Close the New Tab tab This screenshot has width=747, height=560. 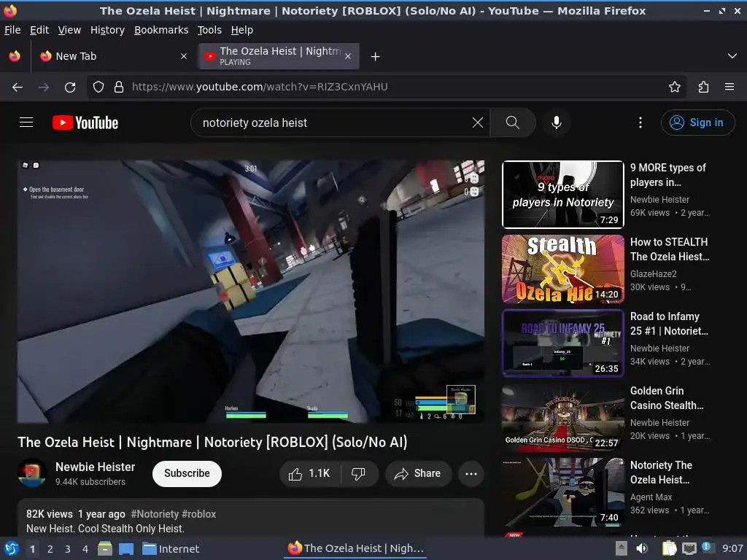point(183,56)
